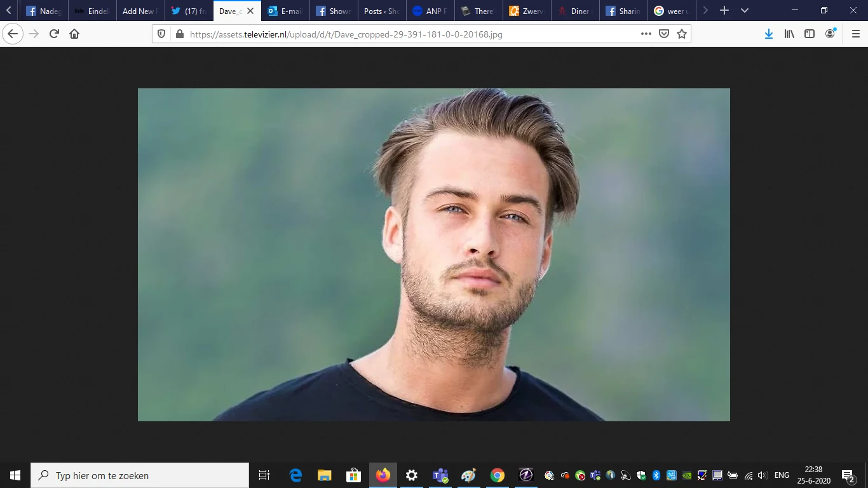The width and height of the screenshot is (868, 488).
Task: Open a new tab with plus button
Action: pos(724,11)
